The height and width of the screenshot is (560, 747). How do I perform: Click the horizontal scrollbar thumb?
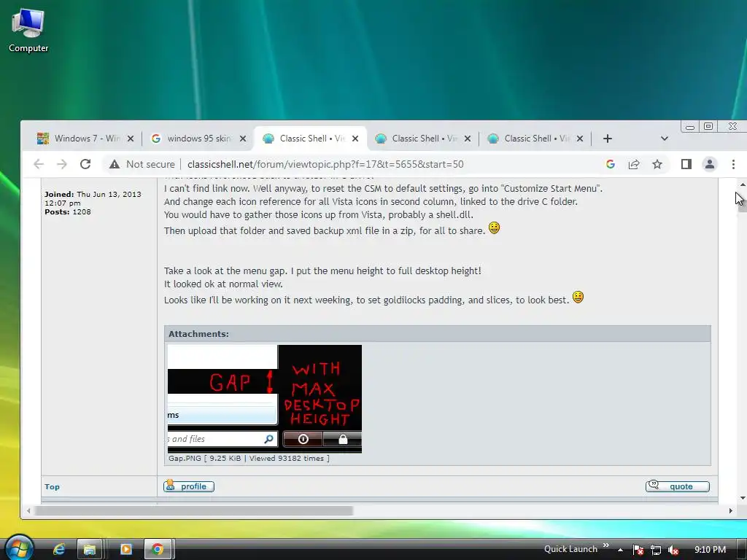click(193, 510)
